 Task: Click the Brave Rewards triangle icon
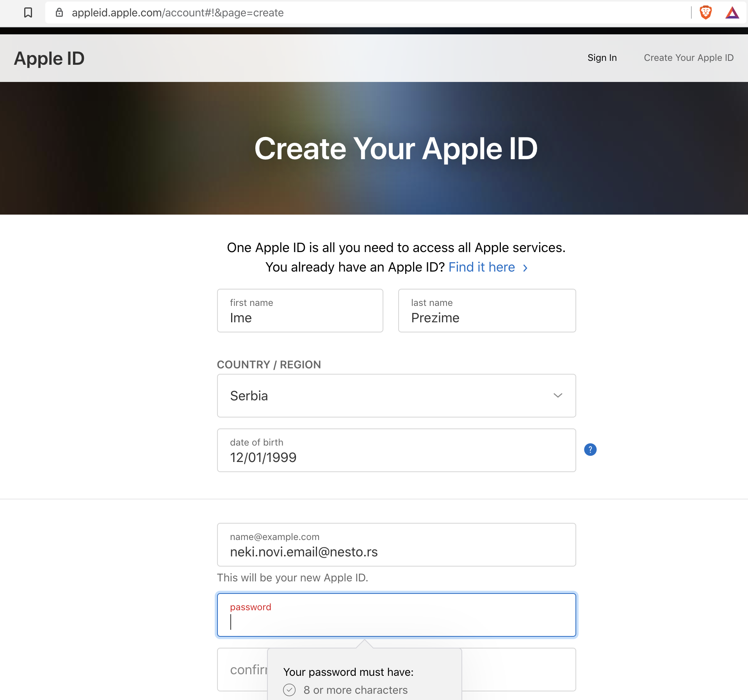tap(732, 13)
